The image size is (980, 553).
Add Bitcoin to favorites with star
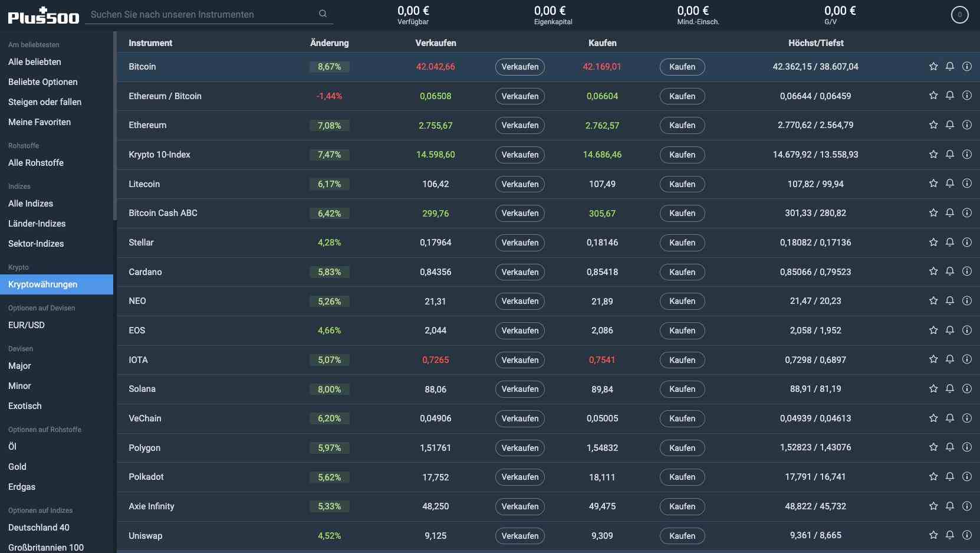pos(933,67)
